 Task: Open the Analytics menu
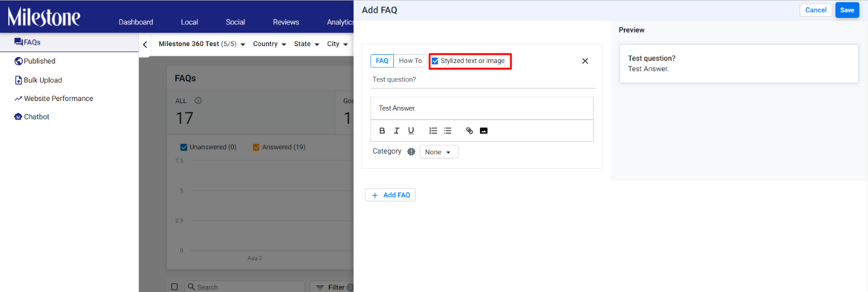[x=340, y=22]
